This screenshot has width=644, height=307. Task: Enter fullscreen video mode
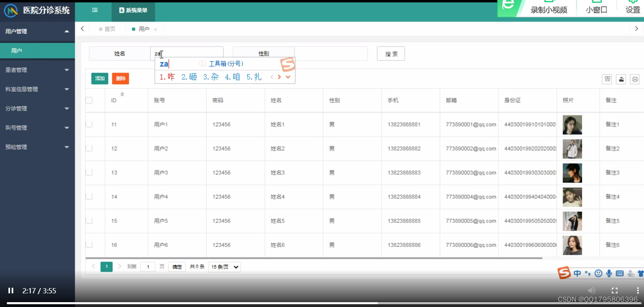(x=615, y=290)
